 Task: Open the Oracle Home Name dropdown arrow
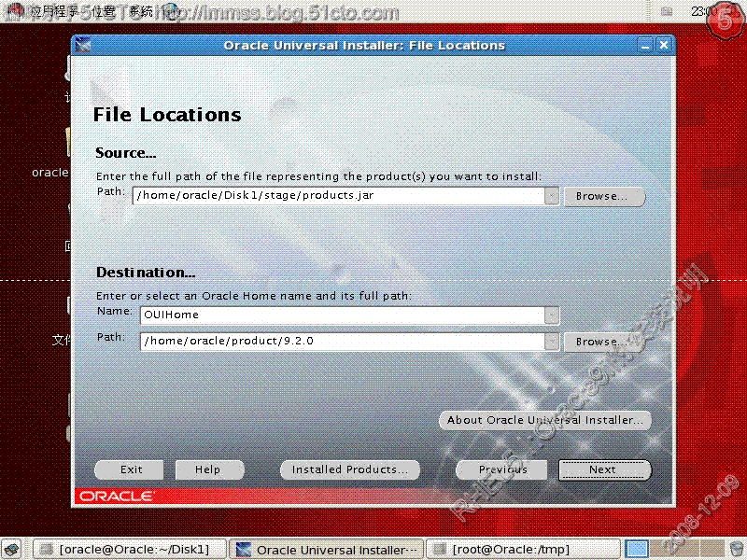pyautogui.click(x=552, y=315)
